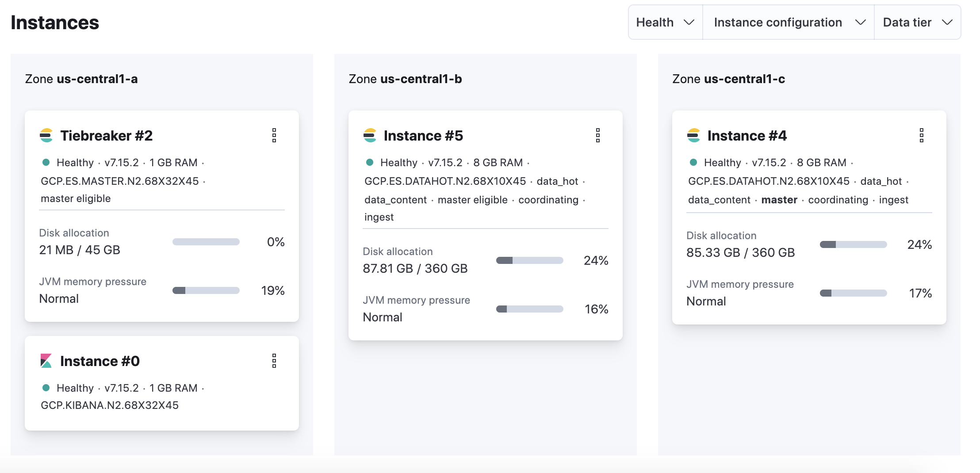Viewport: 980px width, 473px height.
Task: Click Instance #4 24% disk allocation value
Action: coord(920,244)
